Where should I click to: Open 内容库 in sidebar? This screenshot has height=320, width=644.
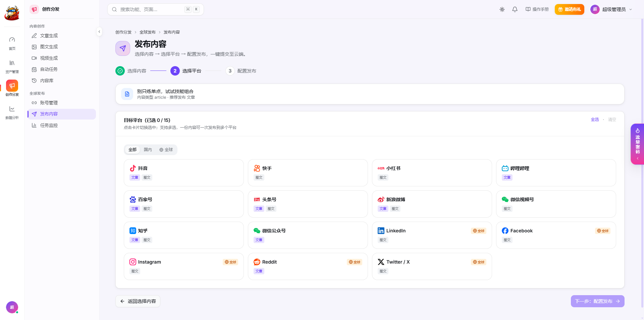click(62, 81)
